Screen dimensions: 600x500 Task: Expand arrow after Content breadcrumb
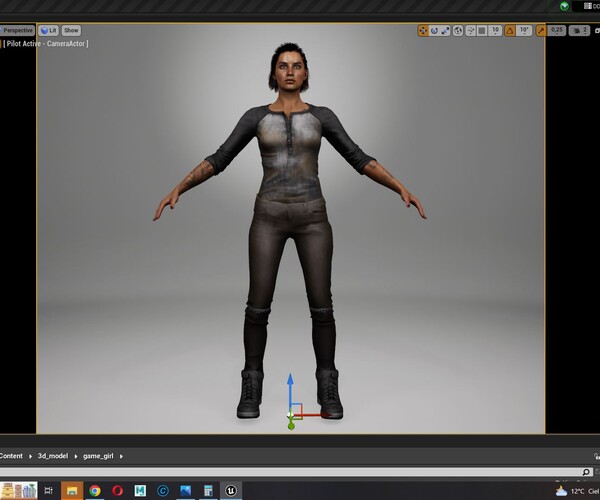pyautogui.click(x=30, y=456)
